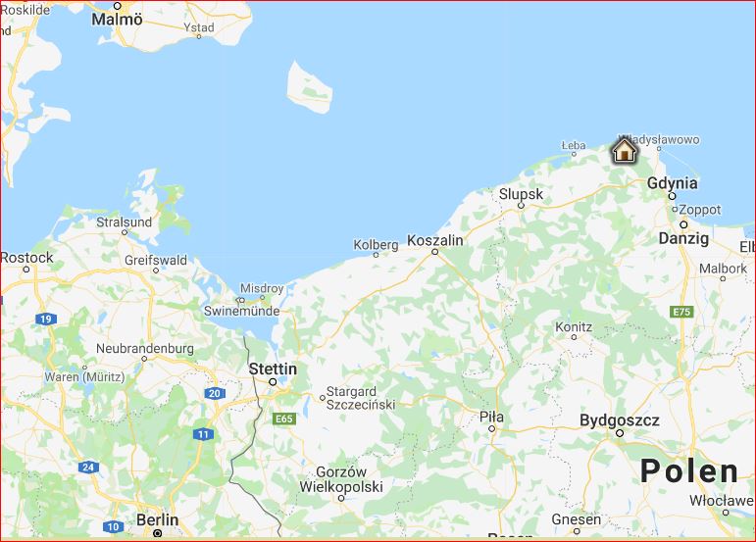Click the A11 highway shield
Image resolution: width=756 pixels, height=542 pixels.
203,434
